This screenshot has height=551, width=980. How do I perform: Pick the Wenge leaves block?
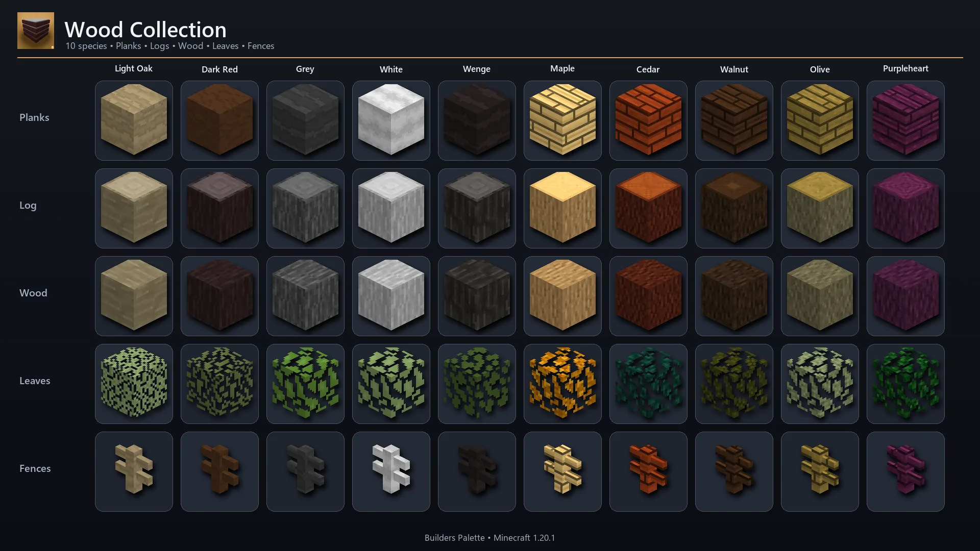tap(477, 384)
